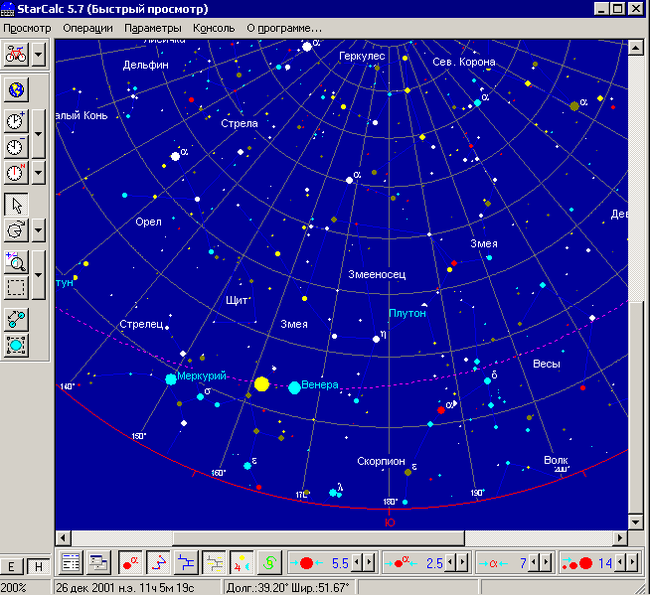Click the cyan Венера planet marker
Image resolution: width=650 pixels, height=596 pixels.
point(294,388)
